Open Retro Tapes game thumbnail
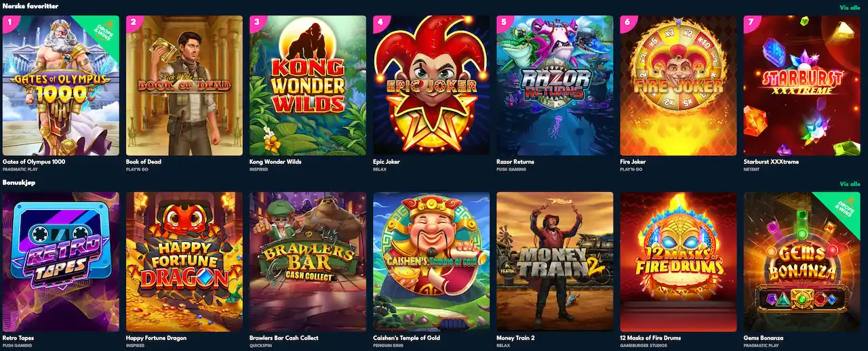The image size is (868, 351). click(x=61, y=262)
